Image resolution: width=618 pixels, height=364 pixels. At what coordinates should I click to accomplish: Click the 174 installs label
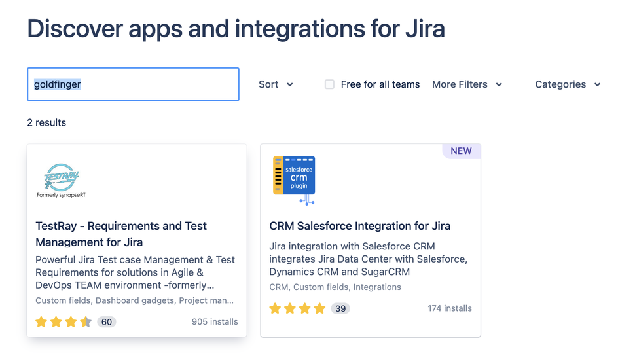tap(449, 308)
